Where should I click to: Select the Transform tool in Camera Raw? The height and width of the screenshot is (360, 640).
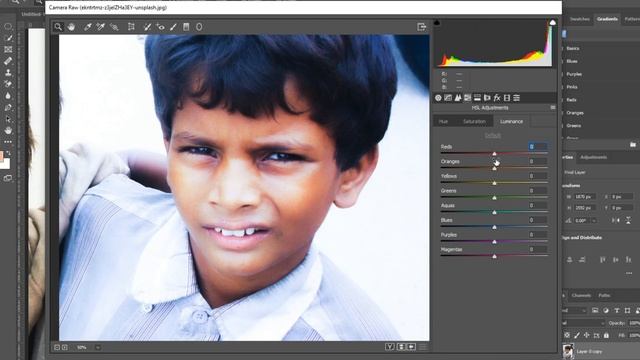tap(131, 27)
